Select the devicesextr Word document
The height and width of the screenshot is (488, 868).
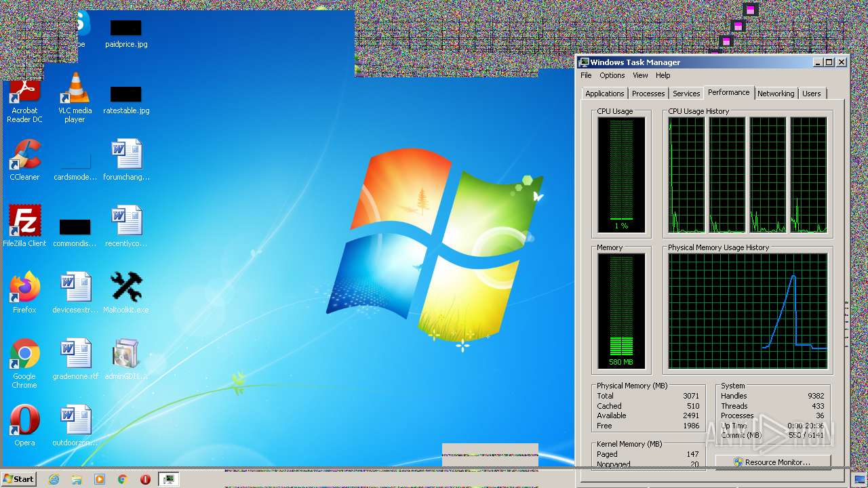point(75,293)
